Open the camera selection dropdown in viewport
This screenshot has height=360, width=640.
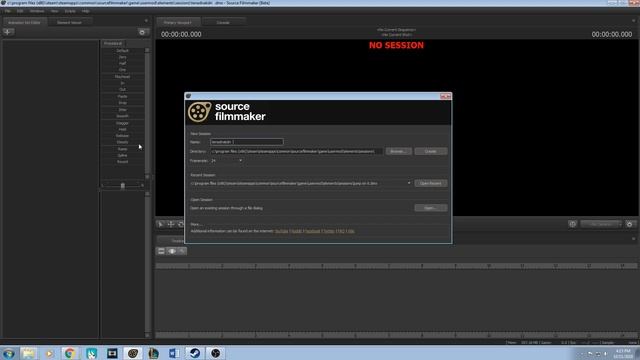601,224
